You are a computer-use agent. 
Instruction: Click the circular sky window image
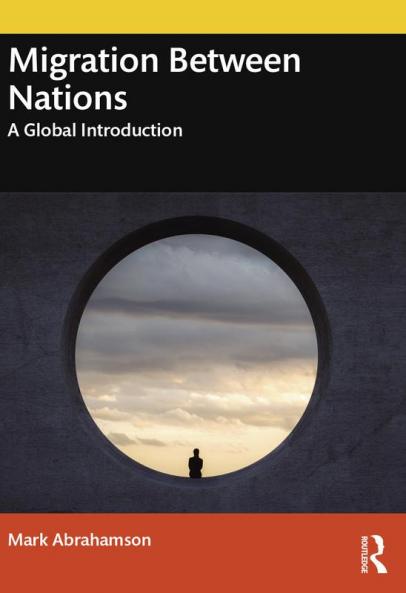click(197, 355)
